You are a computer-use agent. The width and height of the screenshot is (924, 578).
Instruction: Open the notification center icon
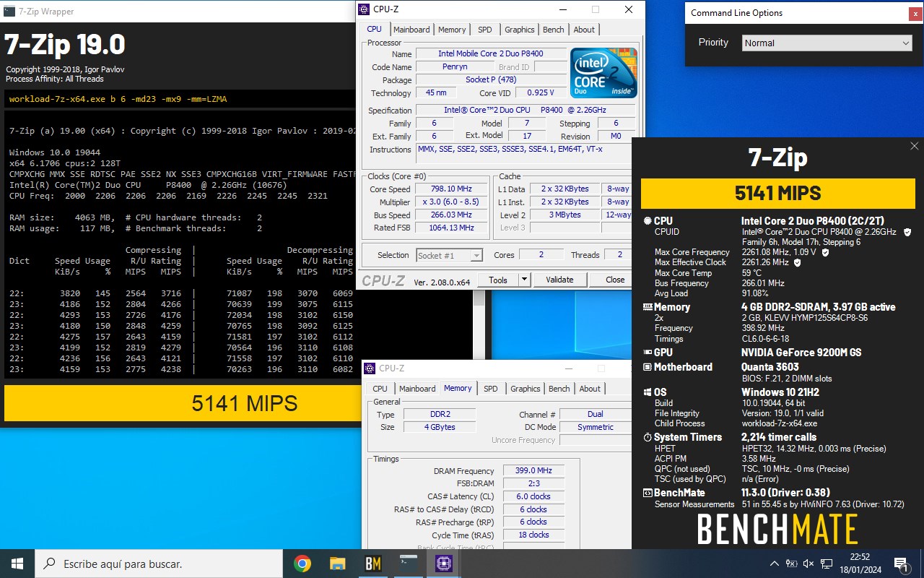pyautogui.click(x=901, y=564)
